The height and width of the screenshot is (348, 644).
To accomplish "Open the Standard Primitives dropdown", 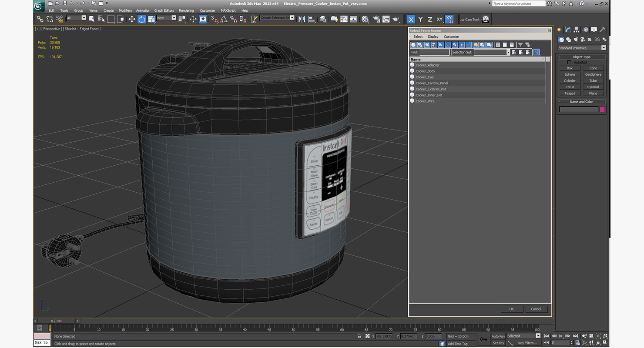I will click(x=582, y=48).
